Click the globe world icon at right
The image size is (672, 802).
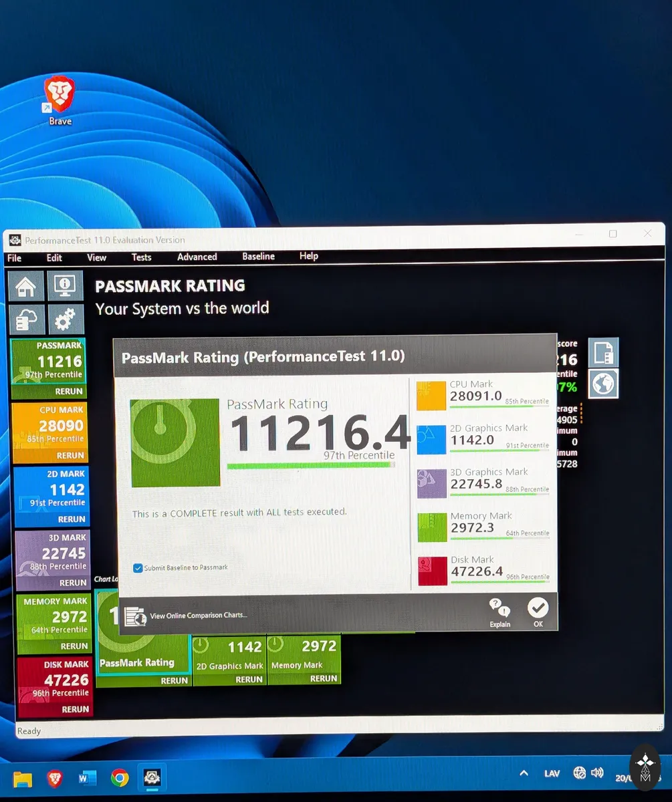[x=603, y=384]
